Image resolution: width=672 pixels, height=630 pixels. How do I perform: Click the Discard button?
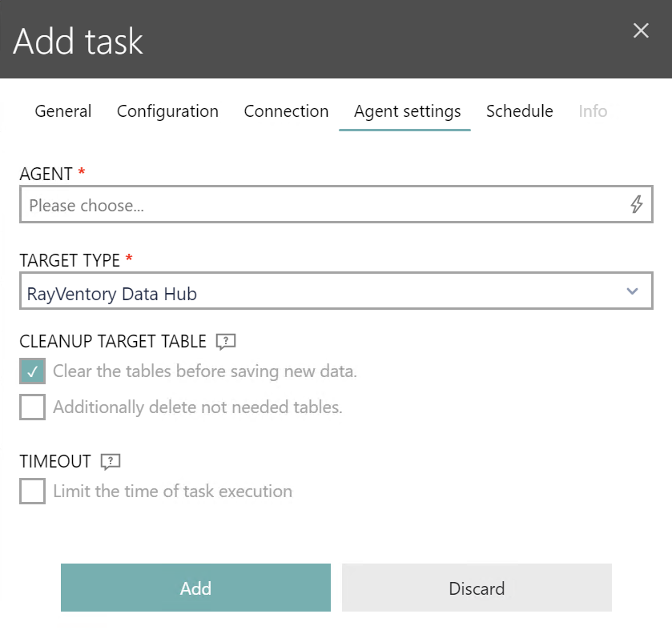tap(477, 588)
